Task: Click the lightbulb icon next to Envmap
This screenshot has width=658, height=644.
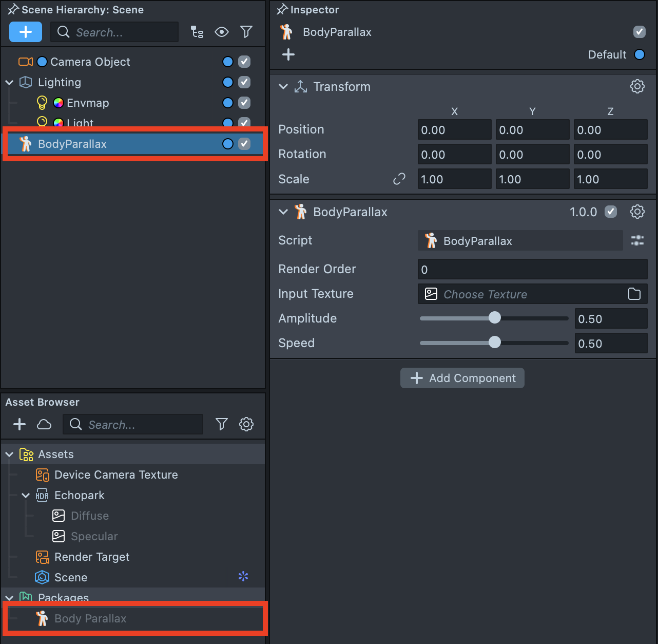Action: click(x=42, y=103)
